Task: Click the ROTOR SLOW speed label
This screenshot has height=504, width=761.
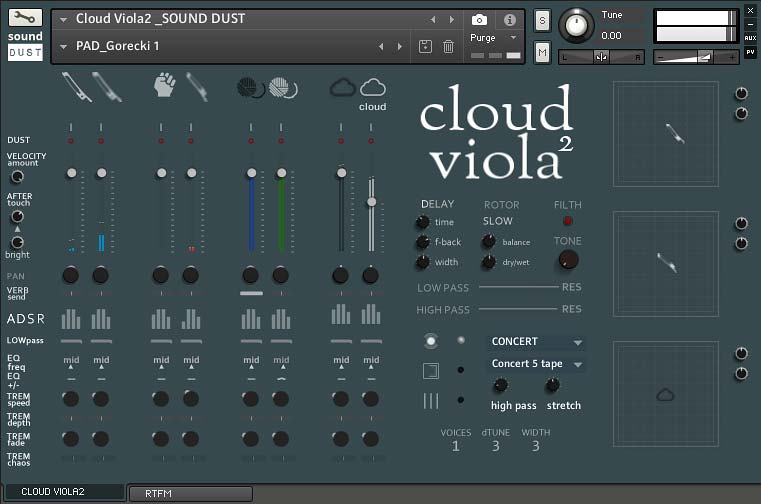Action: pyautogui.click(x=497, y=221)
